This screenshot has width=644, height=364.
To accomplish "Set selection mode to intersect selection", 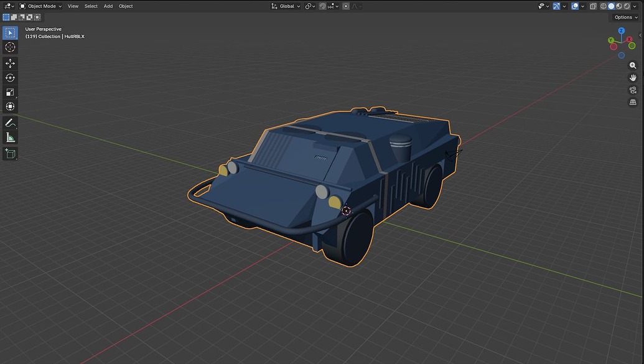I will point(37,17).
